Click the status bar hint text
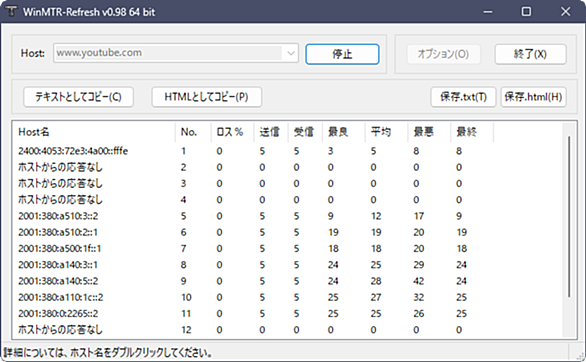 [108, 352]
